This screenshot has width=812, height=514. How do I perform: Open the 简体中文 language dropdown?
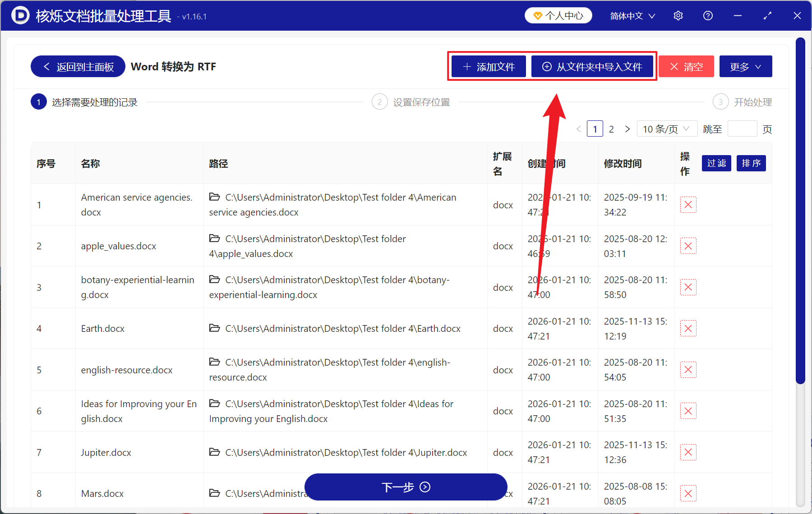631,15
